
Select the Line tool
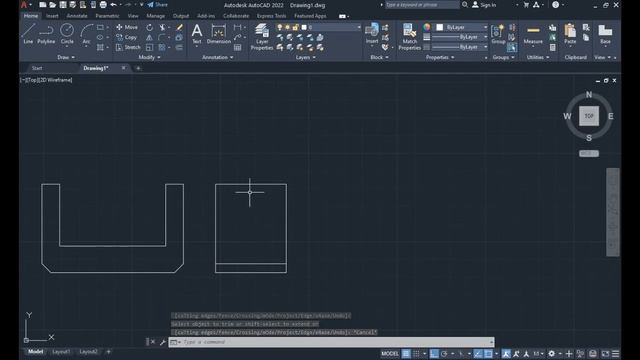[28, 34]
